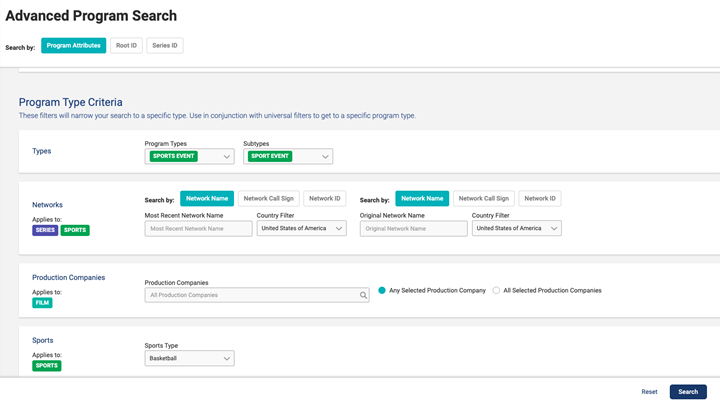Open the Subtypes dropdown
The width and height of the screenshot is (720, 402).
point(287,156)
